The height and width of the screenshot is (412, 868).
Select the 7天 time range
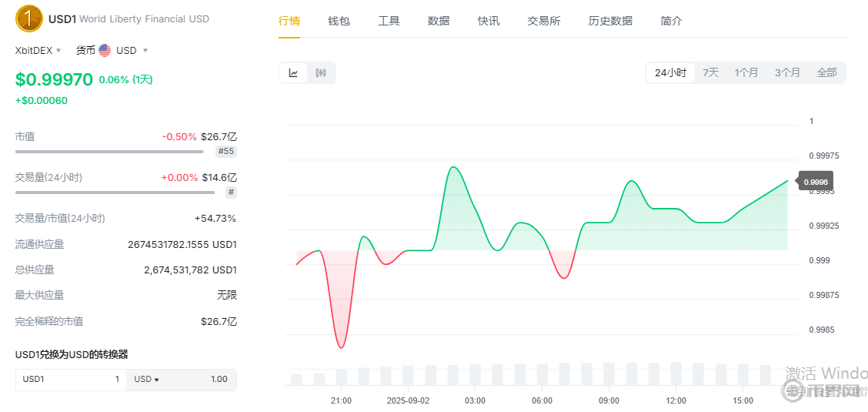click(710, 73)
